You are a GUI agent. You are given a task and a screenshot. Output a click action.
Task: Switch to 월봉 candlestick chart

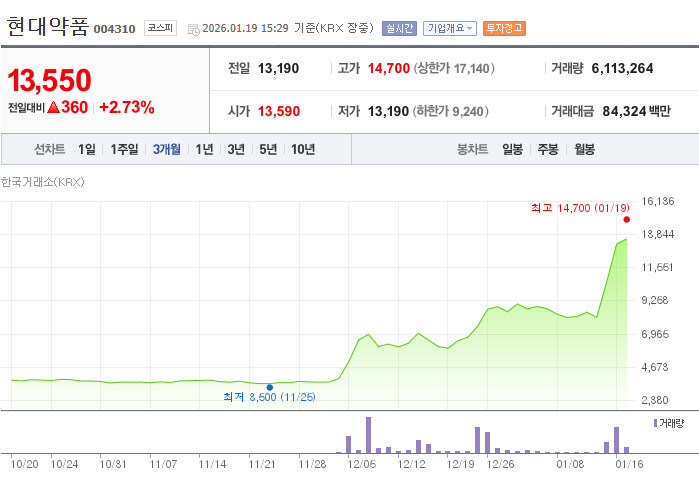point(584,149)
